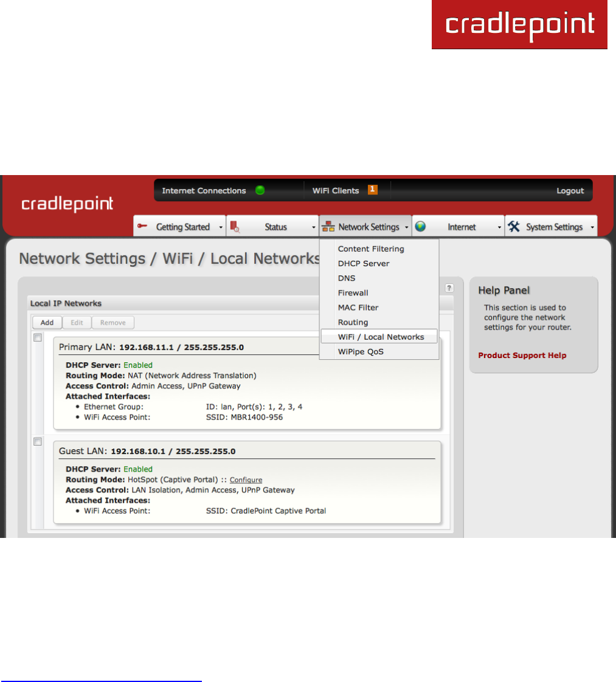The image size is (616, 682).
Task: Expand the Internet dropdown arrow
Action: coord(499,227)
